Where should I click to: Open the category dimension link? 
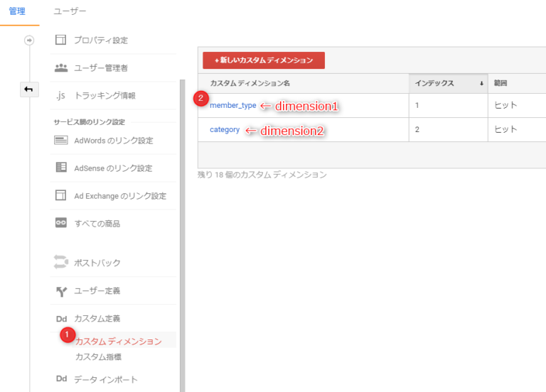(x=225, y=130)
